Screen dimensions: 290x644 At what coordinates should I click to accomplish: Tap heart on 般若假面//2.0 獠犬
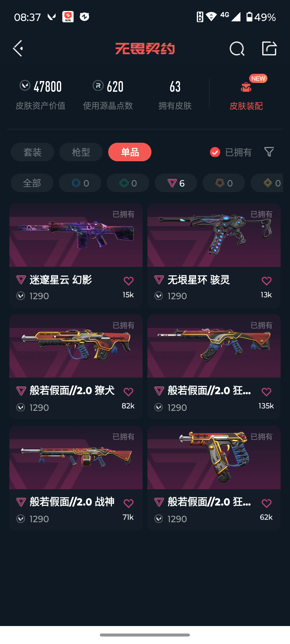[128, 392]
